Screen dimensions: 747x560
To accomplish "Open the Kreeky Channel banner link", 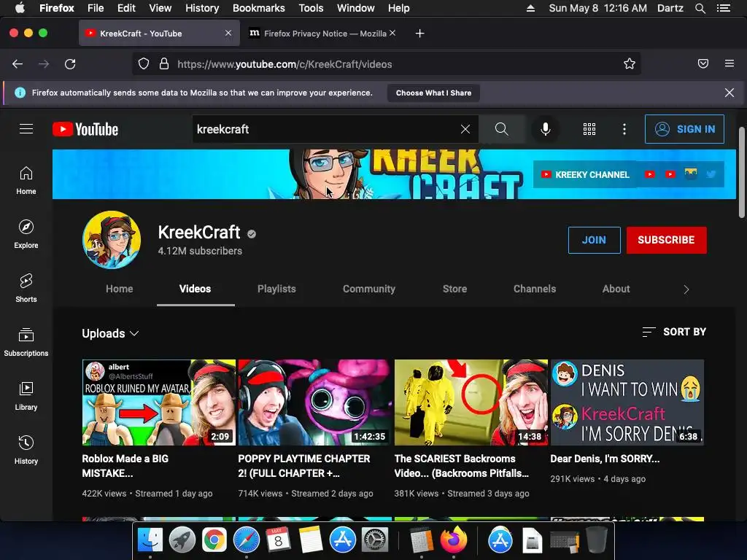I will (585, 174).
